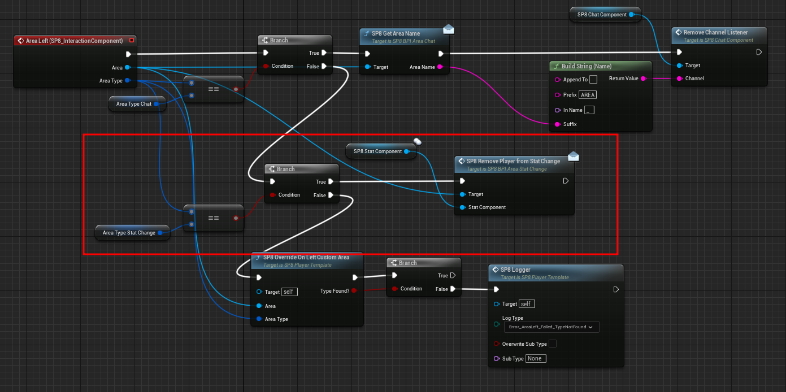
Task: Click the Channel pin on Remove Channel Listener
Action: (680, 78)
